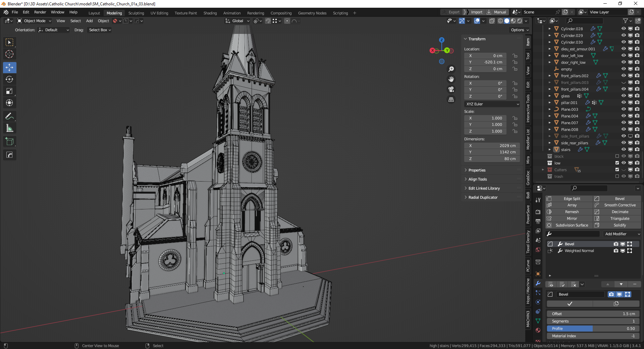The width and height of the screenshot is (644, 349).
Task: Click the outliner filter funnel icon
Action: pos(626,21)
